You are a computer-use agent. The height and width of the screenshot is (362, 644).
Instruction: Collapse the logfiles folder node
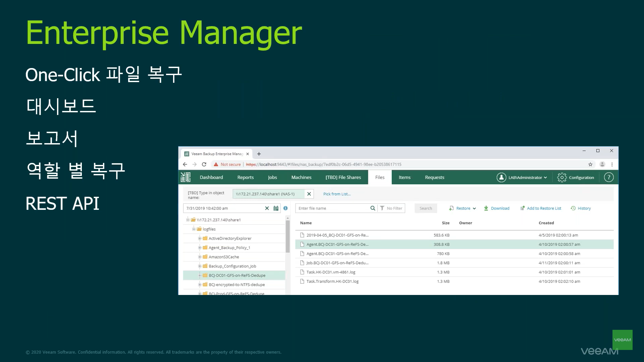point(194,229)
